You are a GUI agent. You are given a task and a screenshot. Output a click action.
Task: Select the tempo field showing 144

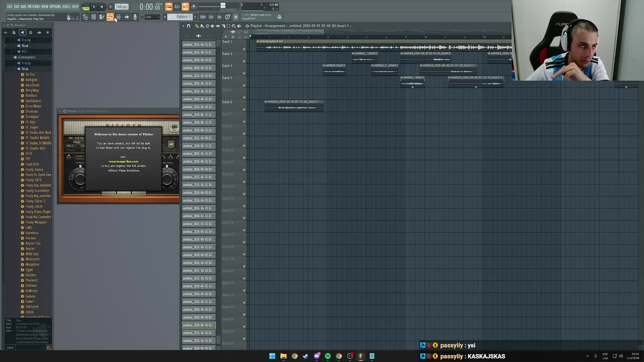(x=121, y=7)
